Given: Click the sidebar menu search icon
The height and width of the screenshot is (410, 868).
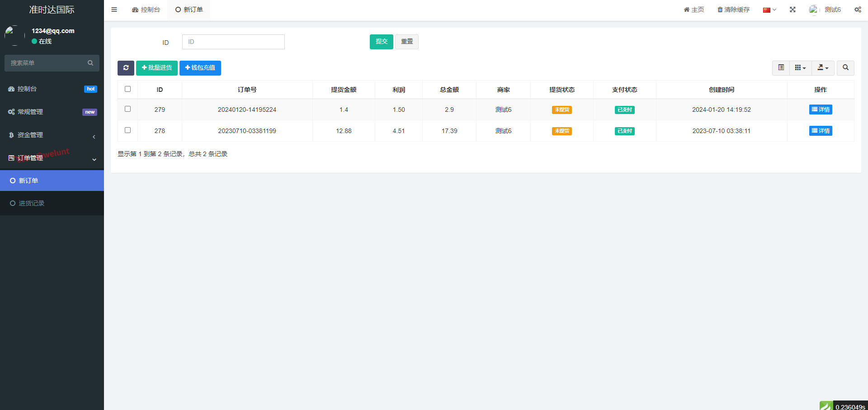Looking at the screenshot, I should [x=90, y=63].
